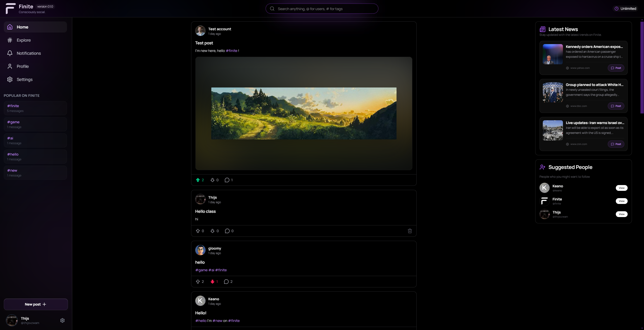644x330 pixels.
Task: Click the Finite logo in the header
Action: pos(11,9)
